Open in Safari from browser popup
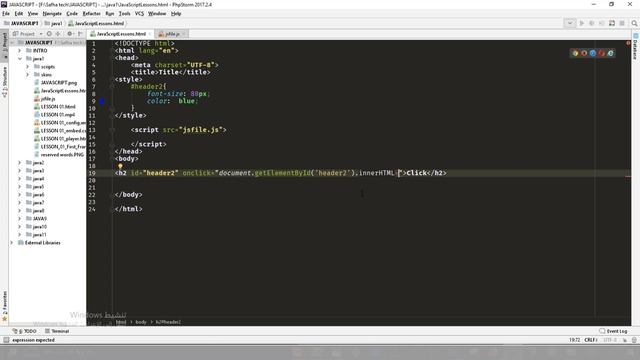 (x=593, y=53)
